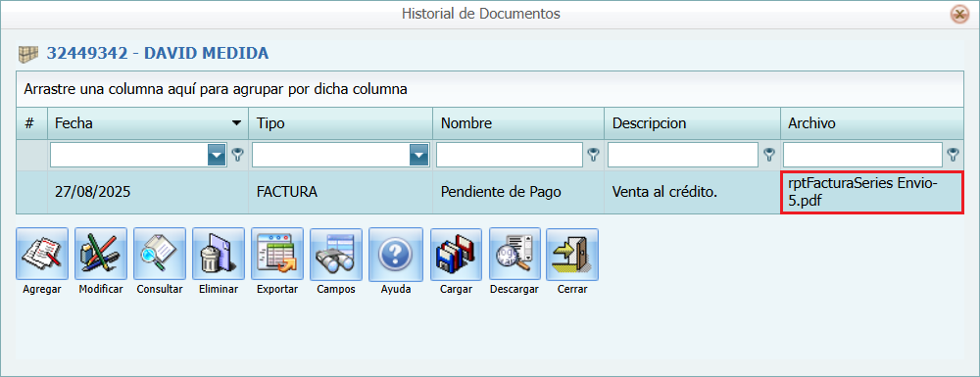
Task: Click the group-by-column drop panel text
Action: point(216,89)
